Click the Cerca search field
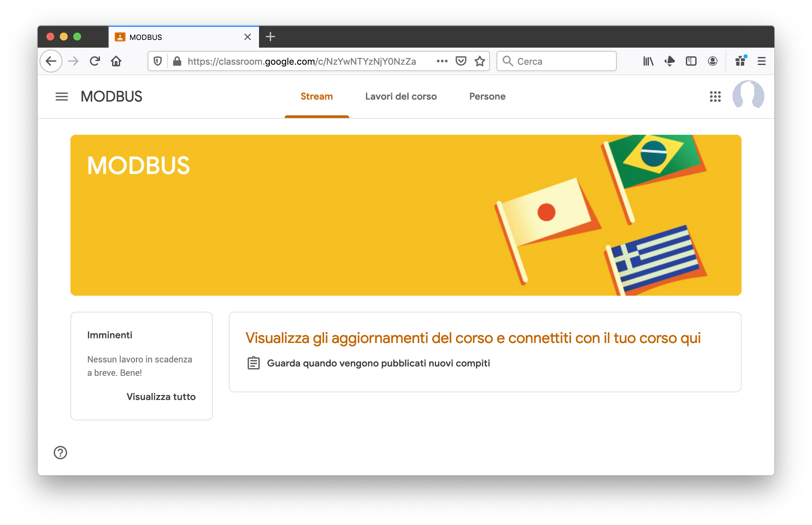Viewport: 812px width, 525px height. point(556,61)
